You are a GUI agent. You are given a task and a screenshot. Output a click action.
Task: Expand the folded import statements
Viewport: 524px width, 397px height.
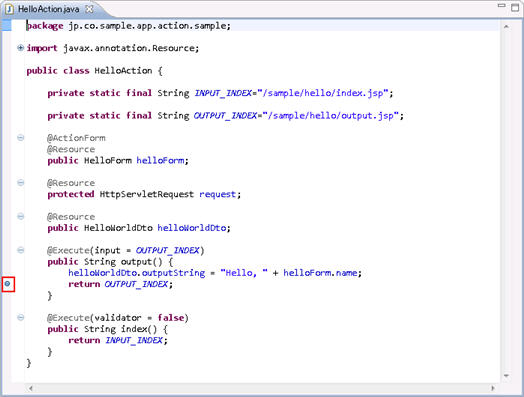20,48
